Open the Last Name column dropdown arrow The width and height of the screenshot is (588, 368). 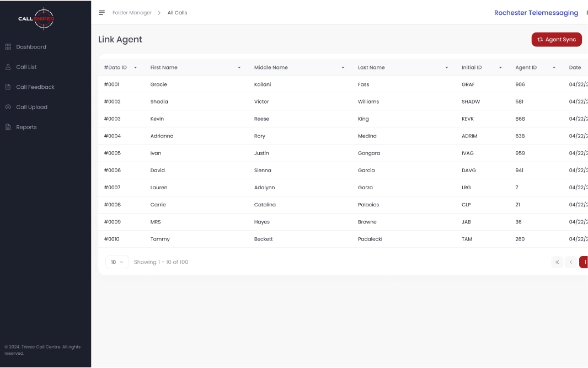(446, 68)
